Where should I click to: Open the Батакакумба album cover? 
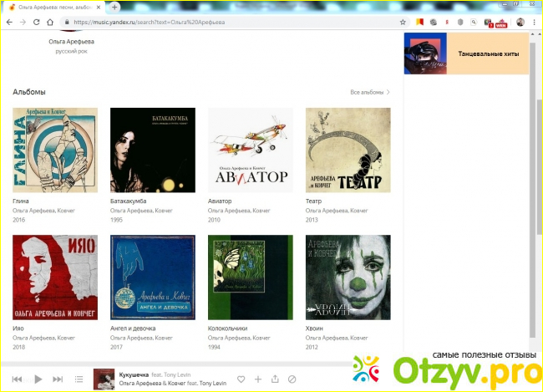point(153,150)
